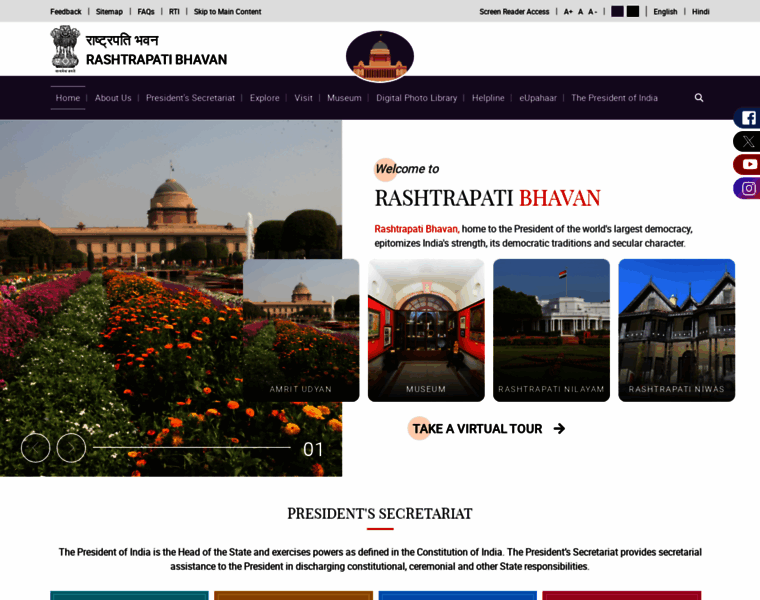Click the Feedback link
The height and width of the screenshot is (600, 760).
66,12
